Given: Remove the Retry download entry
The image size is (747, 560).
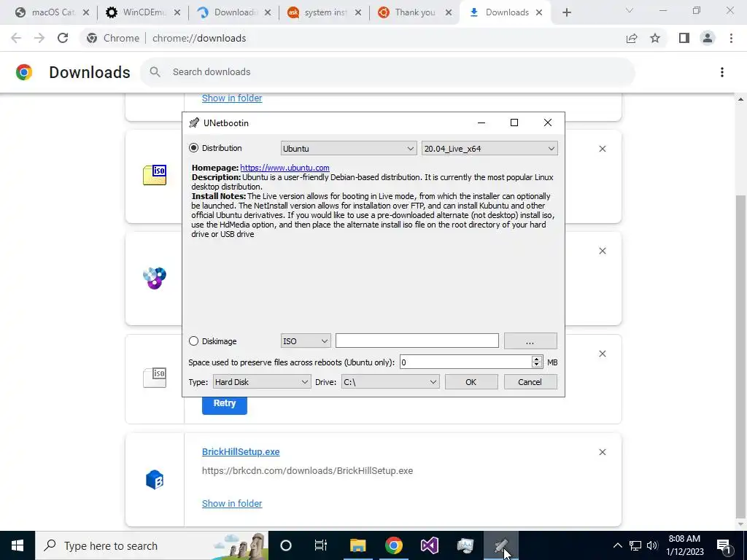Looking at the screenshot, I should (602, 354).
